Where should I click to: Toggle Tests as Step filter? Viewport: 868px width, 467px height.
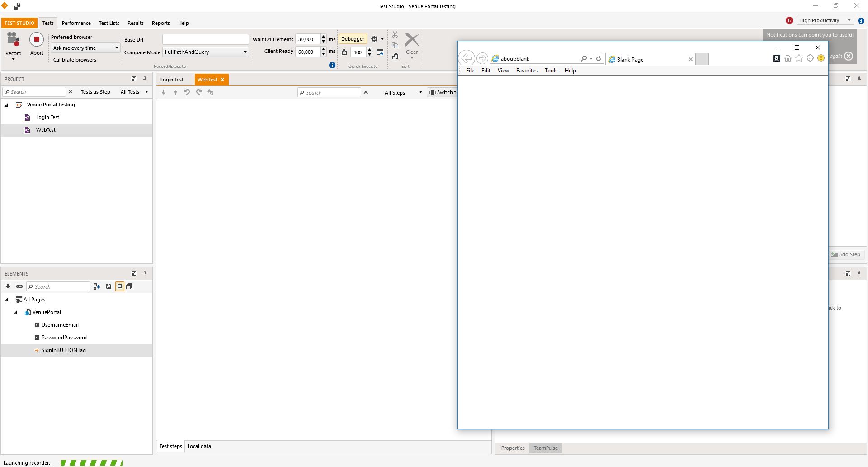click(95, 92)
